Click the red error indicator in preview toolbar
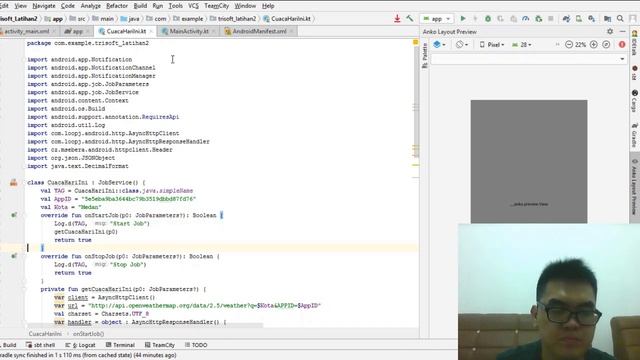This screenshot has width=640, height=360. click(x=622, y=44)
